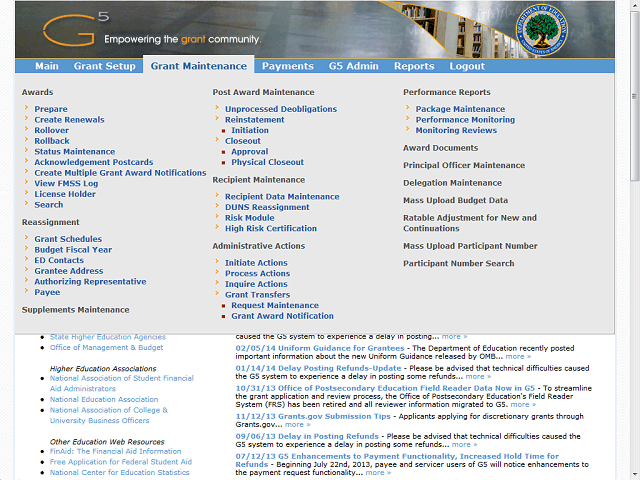
Task: Select Payee under Reassignment
Action: 47,292
